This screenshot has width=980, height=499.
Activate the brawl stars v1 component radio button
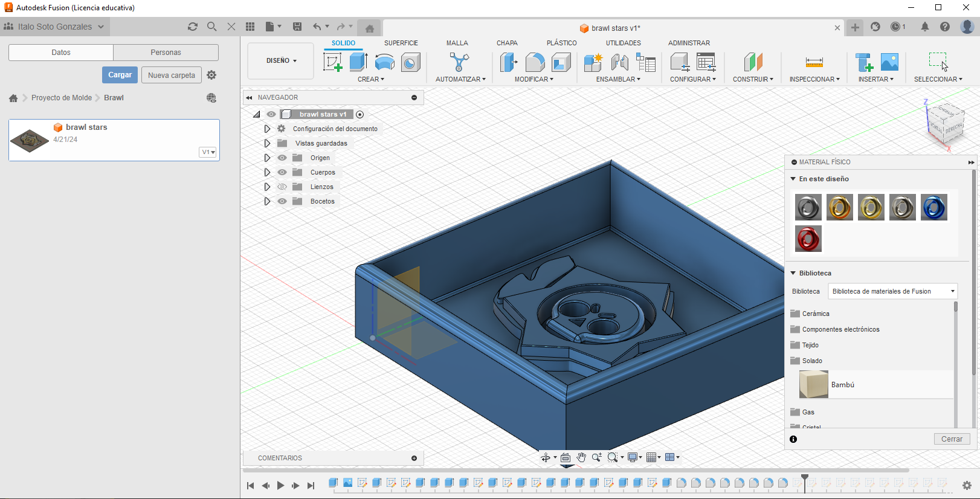point(360,114)
